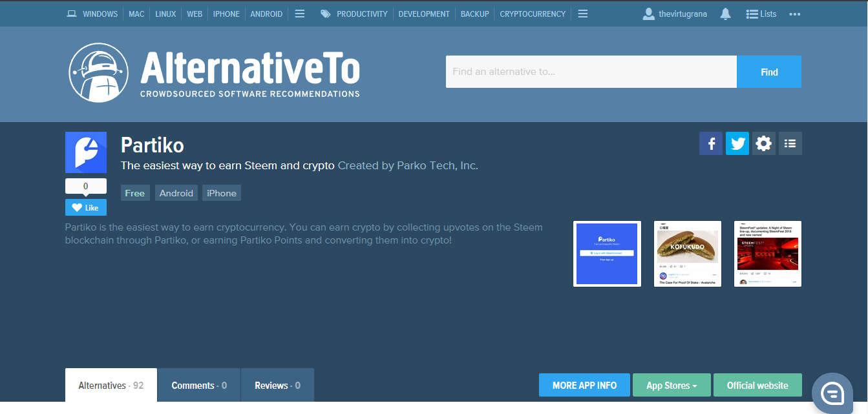
Task: Expand the platforms hamburger menu
Action: pyautogui.click(x=300, y=14)
